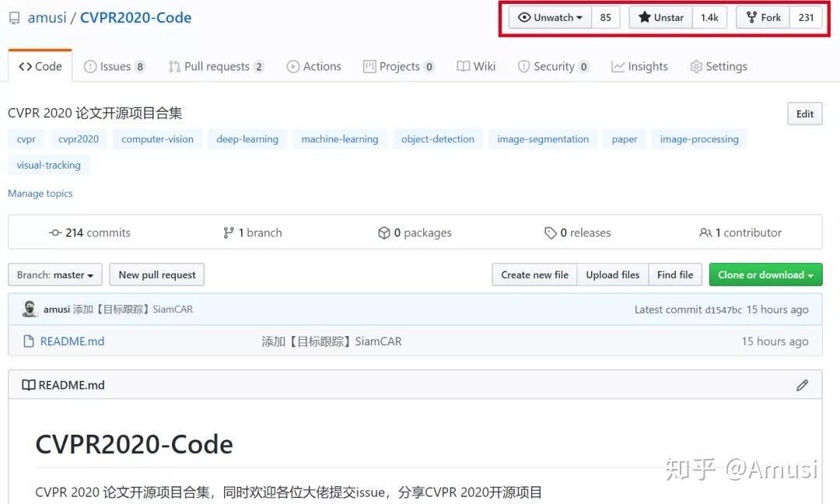Image resolution: width=840 pixels, height=504 pixels.
Task: Click the commits history icon beside 214 commits
Action: 54,233
